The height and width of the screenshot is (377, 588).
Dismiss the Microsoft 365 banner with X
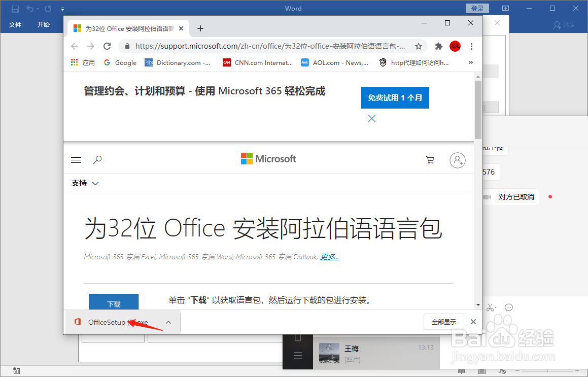[x=372, y=119]
